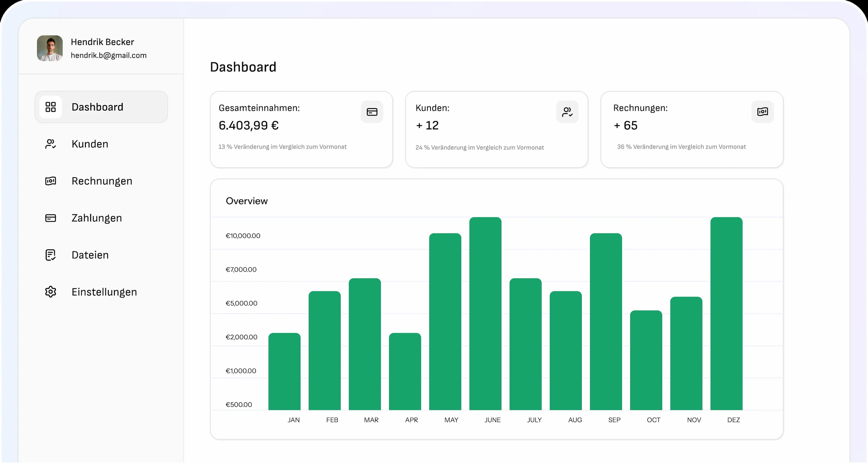The image size is (868, 464).
Task: Click the NOV bar in the chart
Action: 686,353
